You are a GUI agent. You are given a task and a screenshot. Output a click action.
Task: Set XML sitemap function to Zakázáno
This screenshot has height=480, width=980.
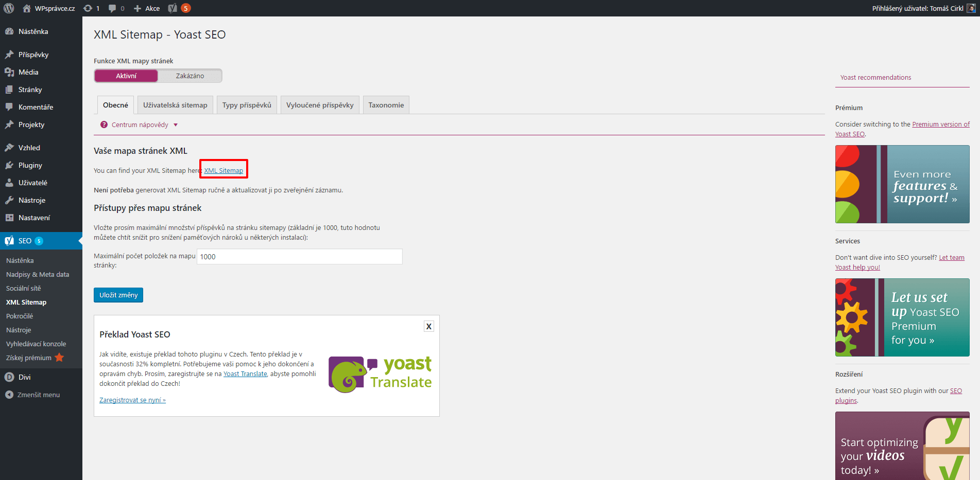190,76
